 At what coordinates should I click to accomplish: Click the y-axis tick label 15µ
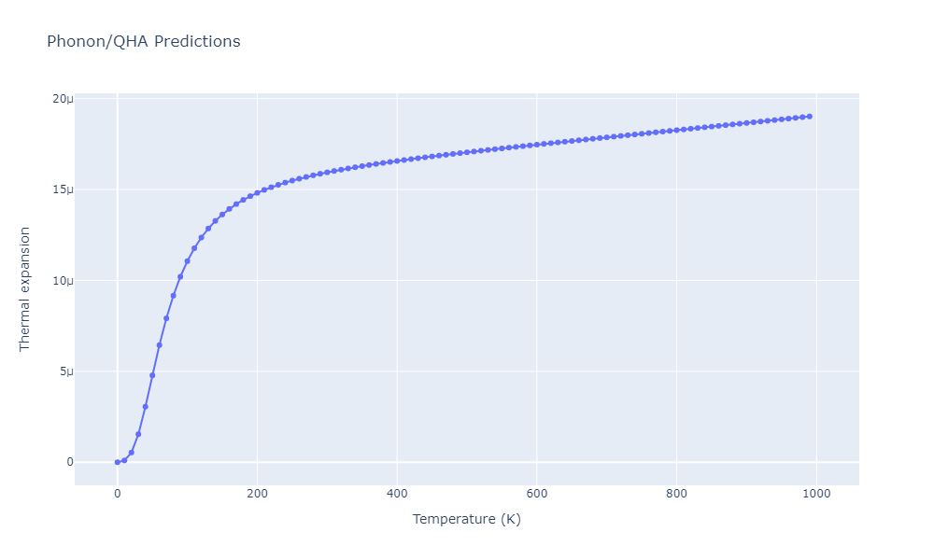point(63,190)
